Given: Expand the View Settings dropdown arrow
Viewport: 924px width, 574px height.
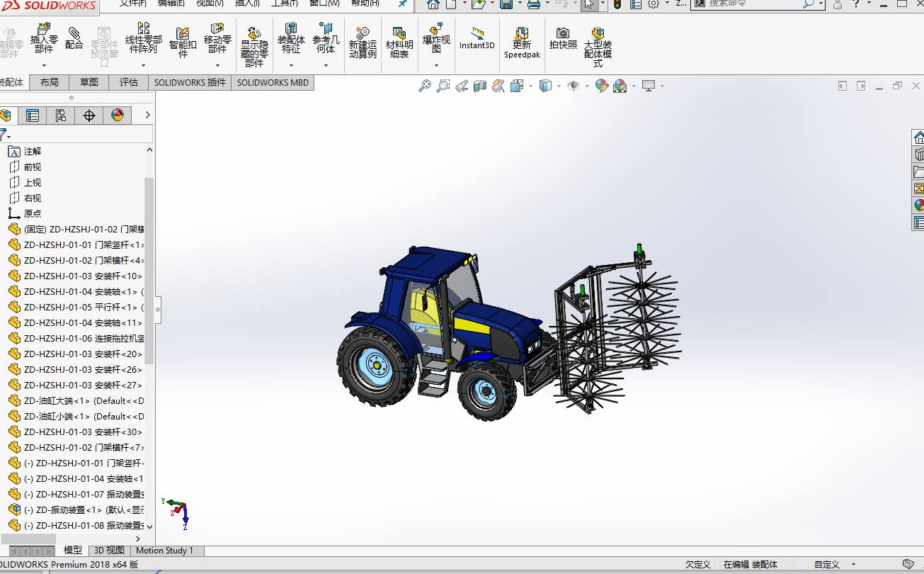Looking at the screenshot, I should 662,86.
